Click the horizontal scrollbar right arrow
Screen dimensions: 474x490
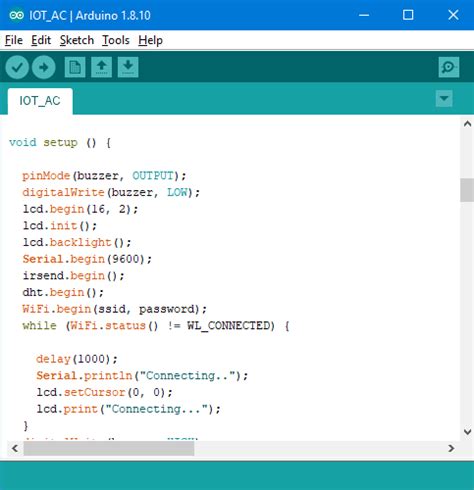tap(451, 448)
